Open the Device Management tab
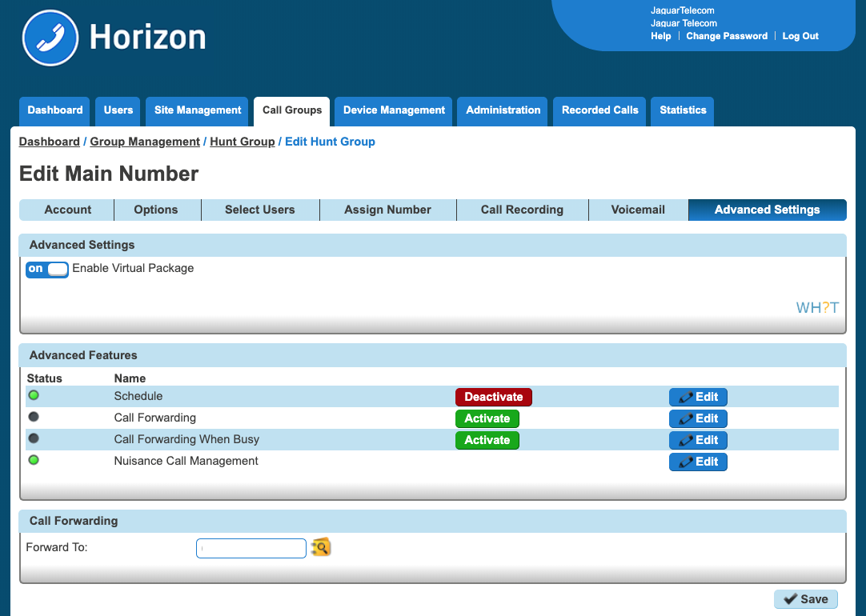The height and width of the screenshot is (616, 866). 394,110
